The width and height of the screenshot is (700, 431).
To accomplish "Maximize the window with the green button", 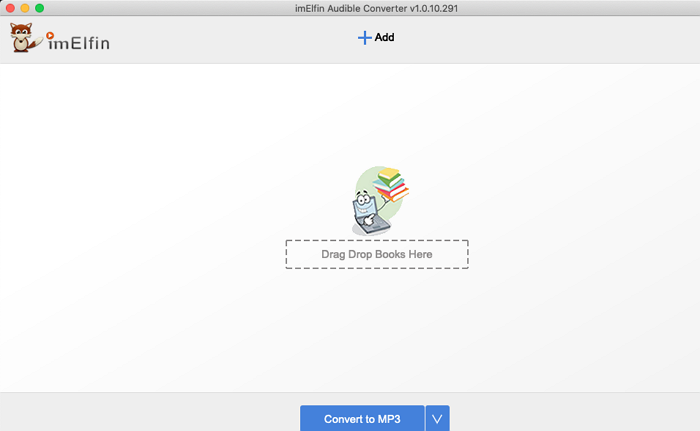I will click(x=40, y=8).
